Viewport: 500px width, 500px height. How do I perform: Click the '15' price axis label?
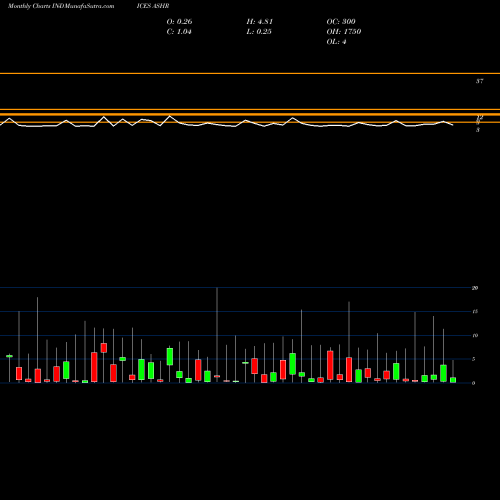point(475,312)
